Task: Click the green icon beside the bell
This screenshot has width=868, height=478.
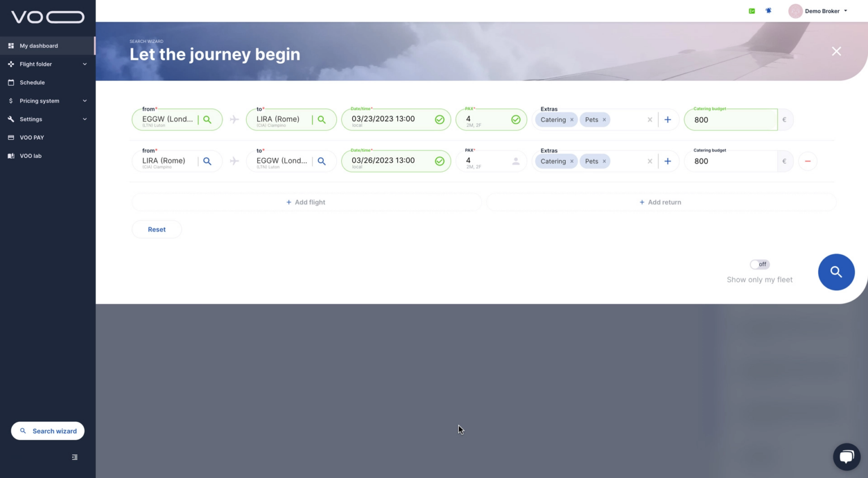Action: click(752, 11)
